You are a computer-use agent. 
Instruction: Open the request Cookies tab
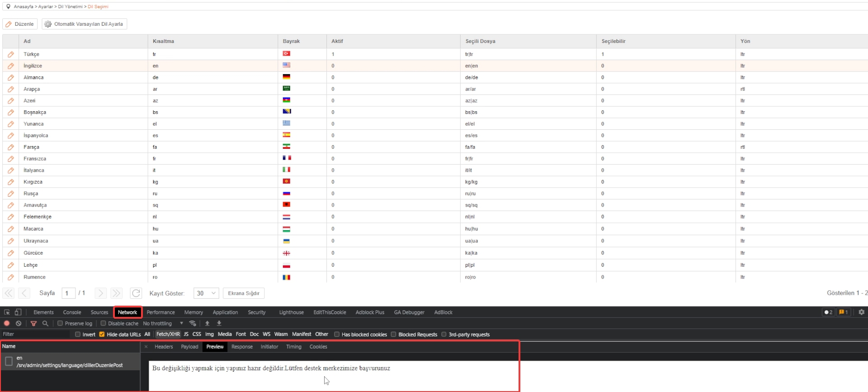(318, 347)
